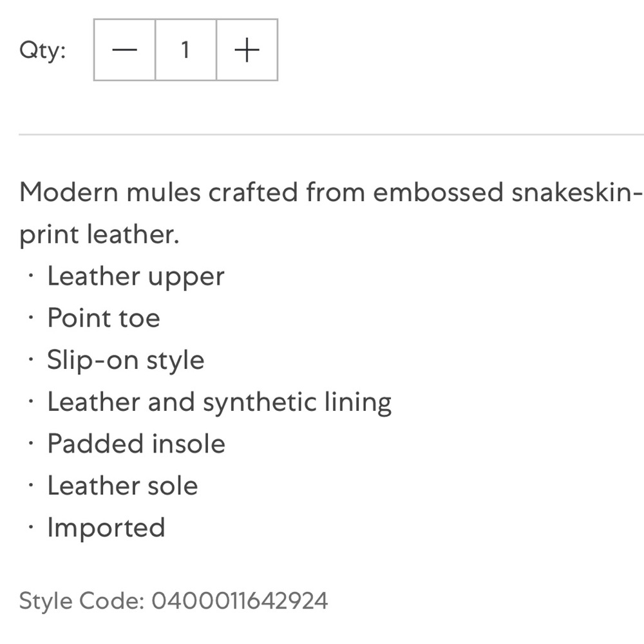Screen dimensions: 644x644
Task: Click the style code number 0400011642924
Action: click(x=240, y=601)
